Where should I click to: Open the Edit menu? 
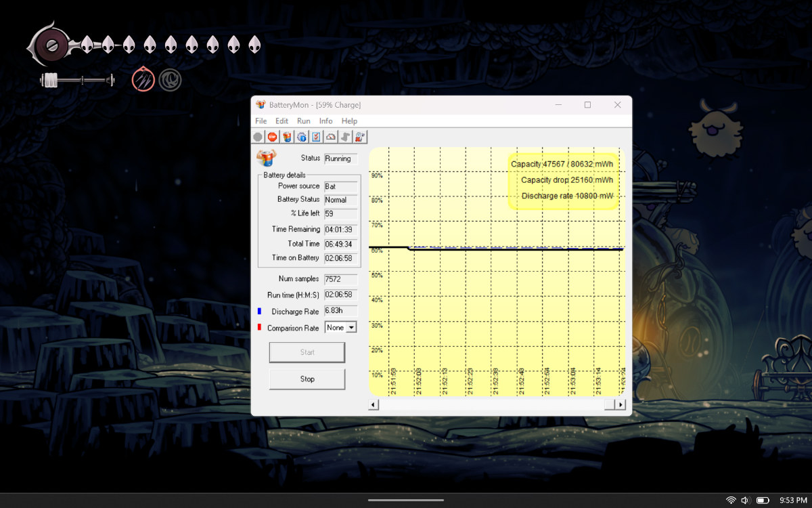point(281,121)
